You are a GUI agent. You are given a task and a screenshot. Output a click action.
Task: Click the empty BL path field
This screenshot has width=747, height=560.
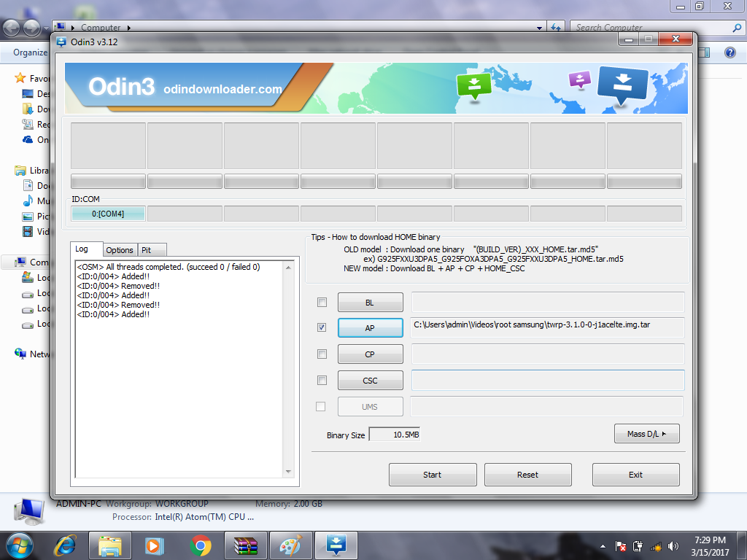[548, 302]
